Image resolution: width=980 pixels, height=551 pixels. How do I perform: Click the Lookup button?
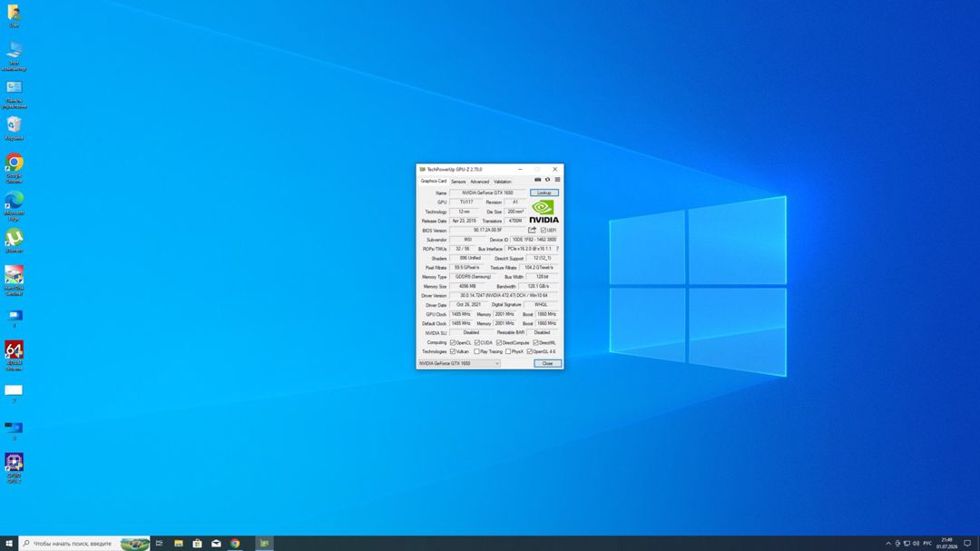(x=544, y=192)
